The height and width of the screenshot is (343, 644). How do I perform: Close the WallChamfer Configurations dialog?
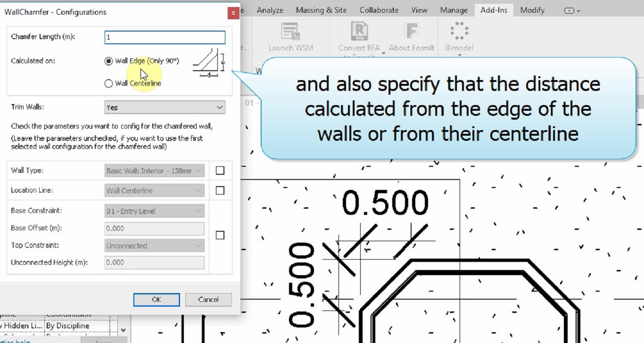tap(233, 13)
